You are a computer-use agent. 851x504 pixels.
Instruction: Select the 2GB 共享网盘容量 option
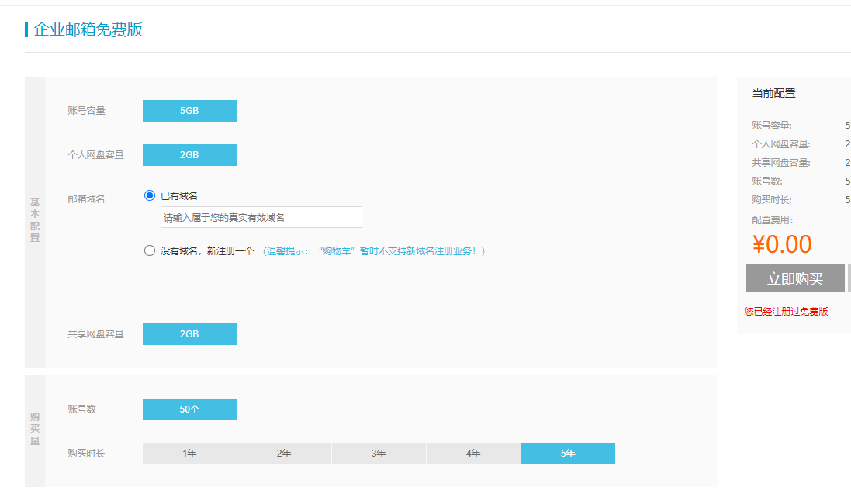pos(189,334)
